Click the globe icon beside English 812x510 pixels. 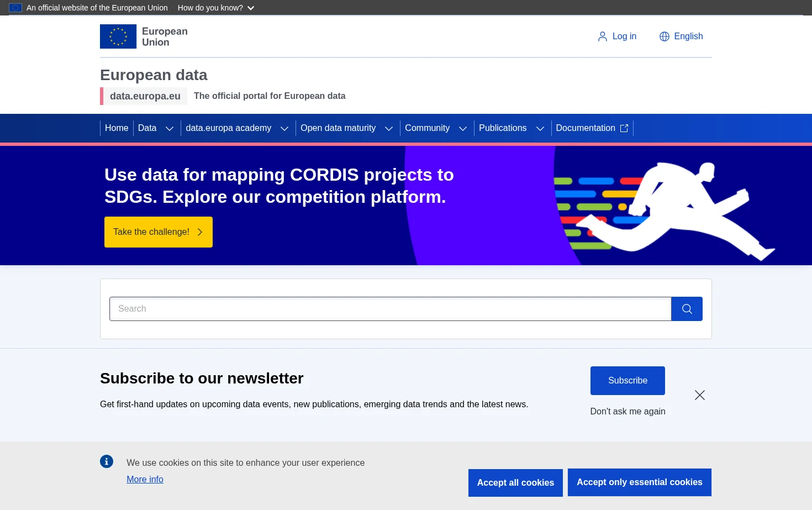pyautogui.click(x=665, y=36)
